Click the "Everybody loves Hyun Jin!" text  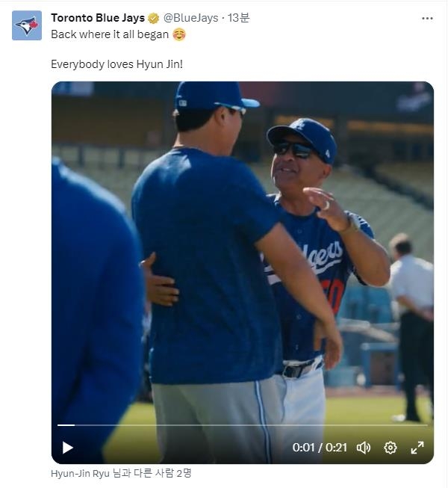coord(116,64)
